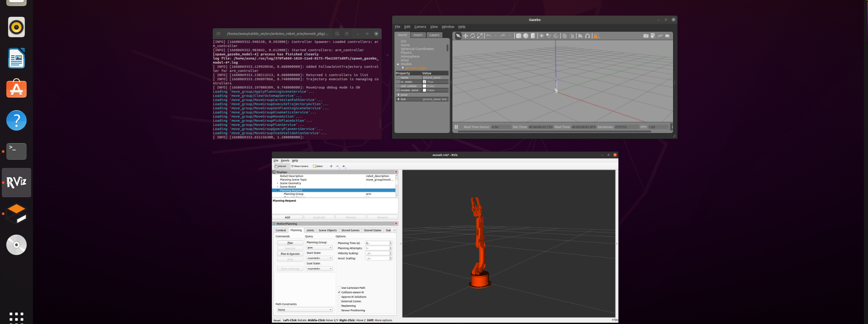The height and width of the screenshot is (324, 868).
Task: Take a screenshot with Gazebo's camera icon
Action: point(646,36)
